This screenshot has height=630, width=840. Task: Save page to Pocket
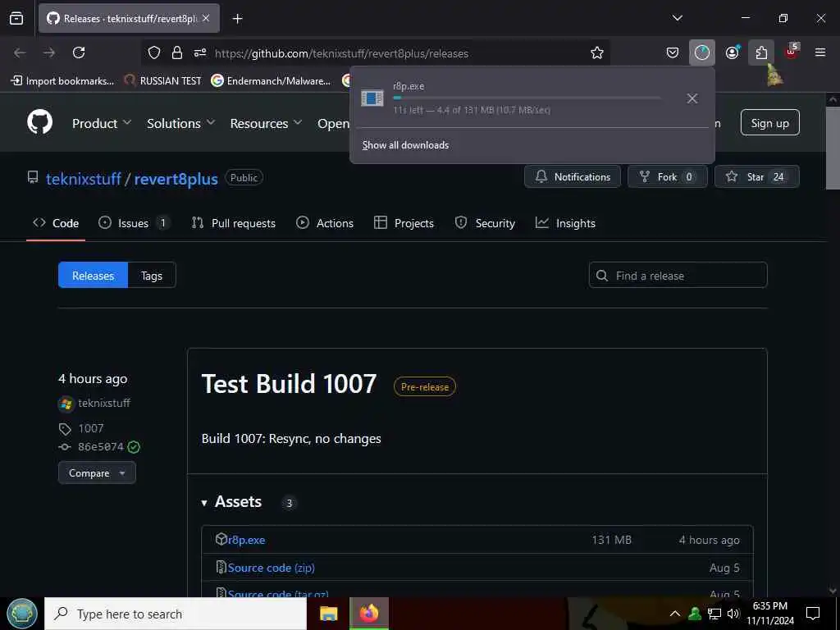click(673, 52)
